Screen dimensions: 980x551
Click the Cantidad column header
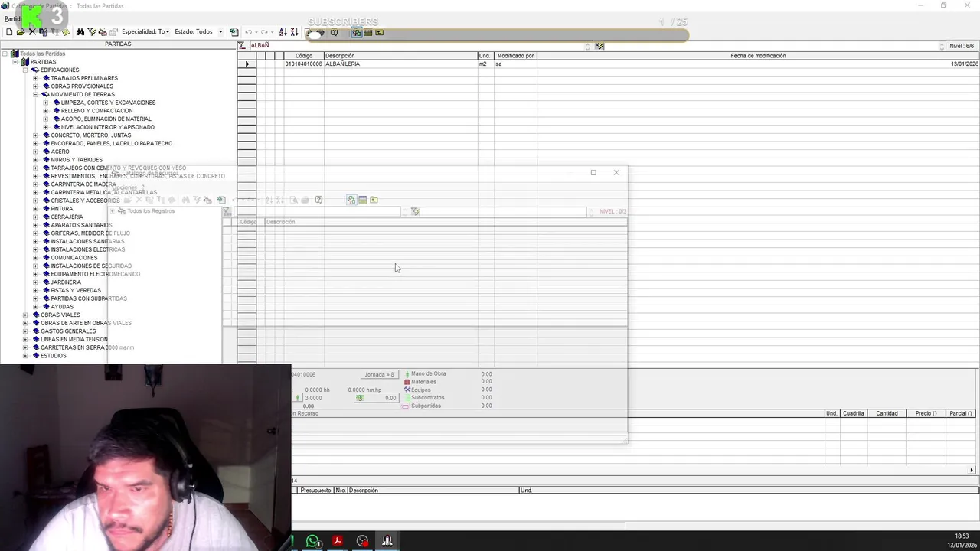coord(887,413)
